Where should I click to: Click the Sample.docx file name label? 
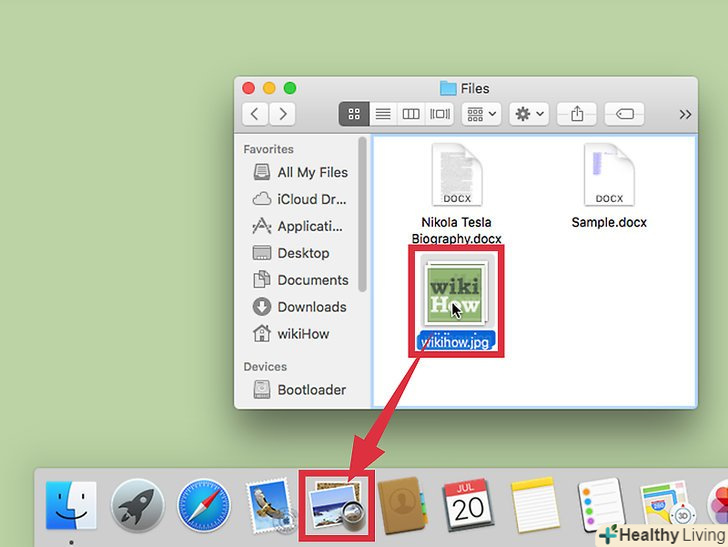pyautogui.click(x=609, y=222)
